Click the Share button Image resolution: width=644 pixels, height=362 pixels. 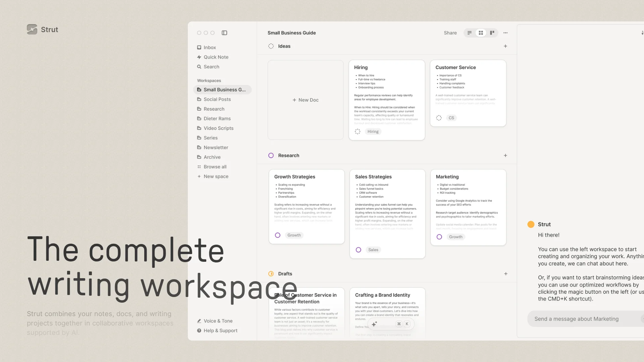coord(450,33)
